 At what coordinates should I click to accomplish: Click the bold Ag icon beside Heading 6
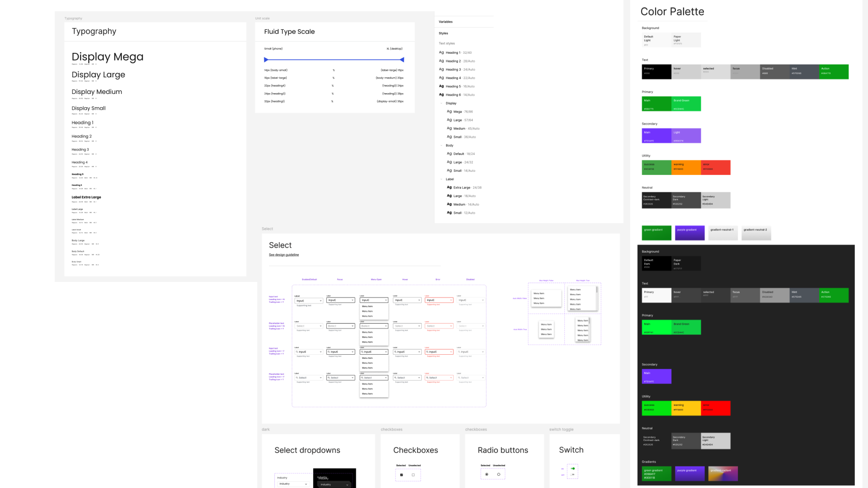(x=441, y=94)
